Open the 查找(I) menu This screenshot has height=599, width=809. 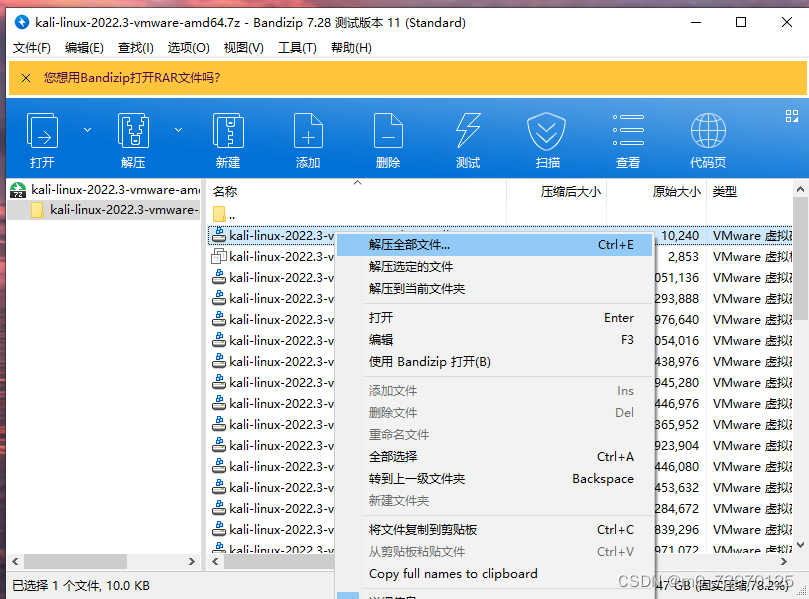tap(136, 48)
